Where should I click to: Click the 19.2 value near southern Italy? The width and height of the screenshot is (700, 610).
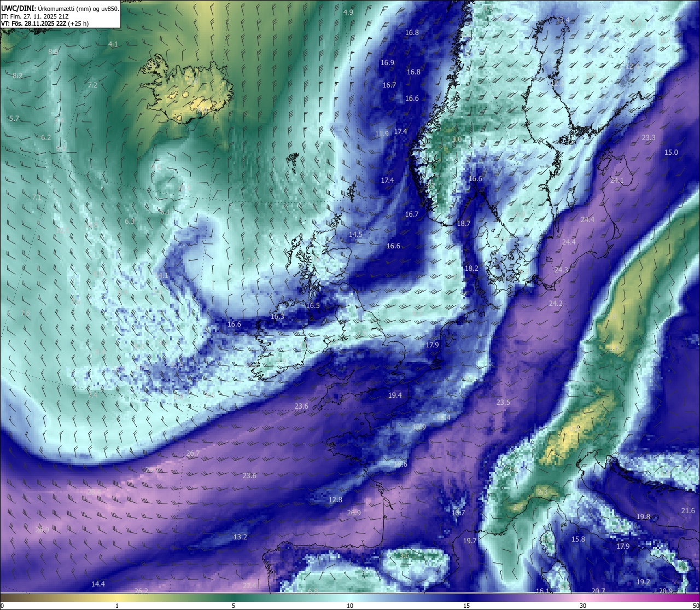tap(643, 582)
